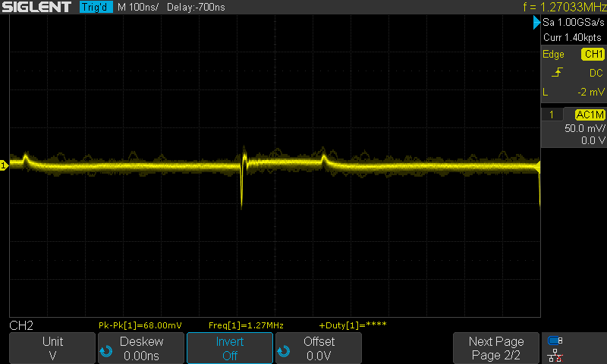The width and height of the screenshot is (607, 364).
Task: Click the channel 1 ground level marker
Action: [x=4, y=165]
